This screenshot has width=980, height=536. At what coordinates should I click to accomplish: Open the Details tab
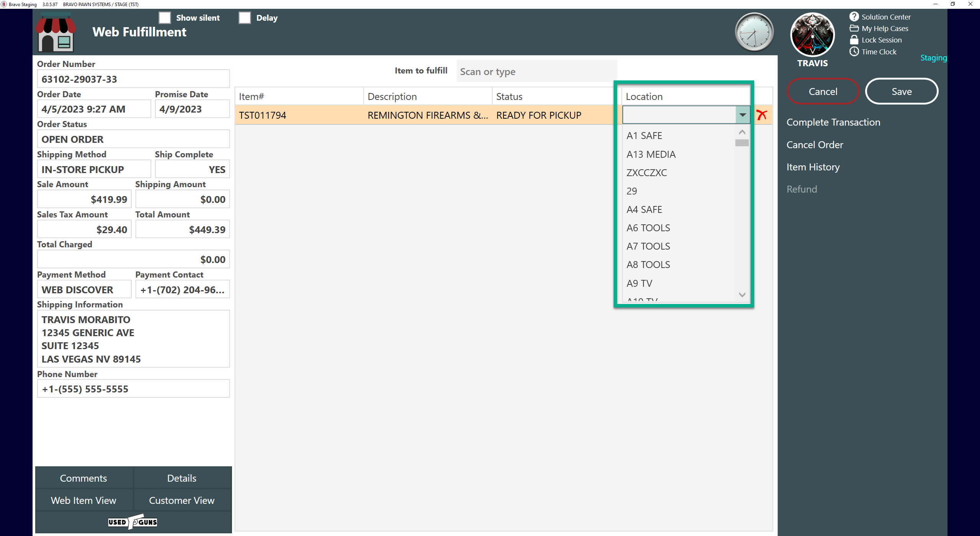tap(182, 478)
